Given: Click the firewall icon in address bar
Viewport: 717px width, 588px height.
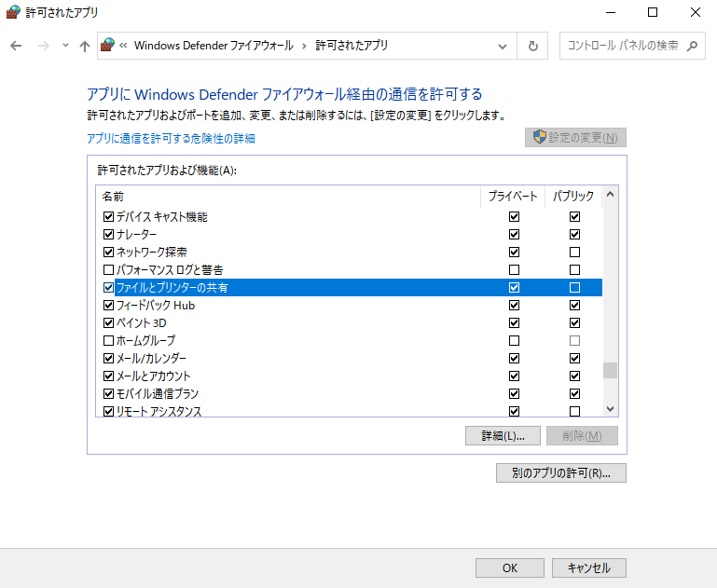Looking at the screenshot, I should [107, 45].
